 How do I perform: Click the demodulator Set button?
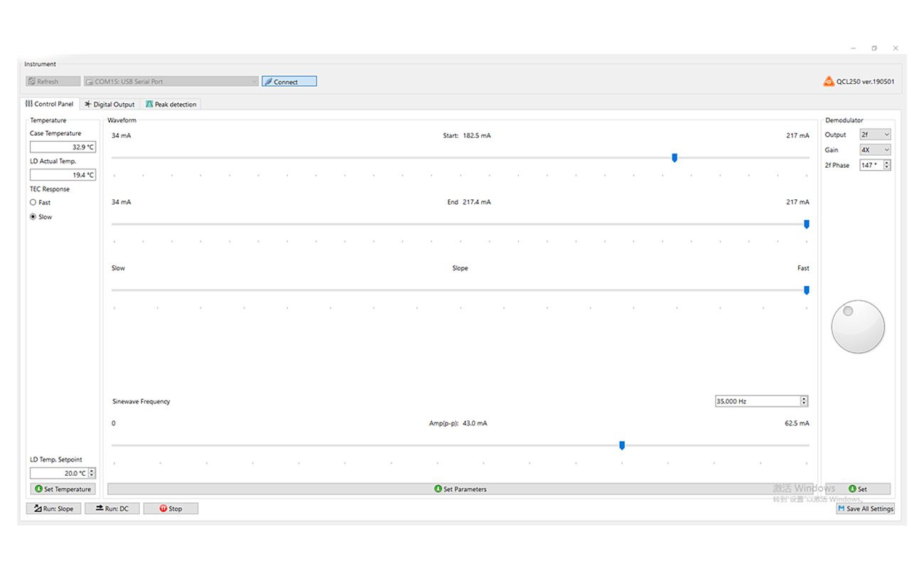[x=858, y=489]
